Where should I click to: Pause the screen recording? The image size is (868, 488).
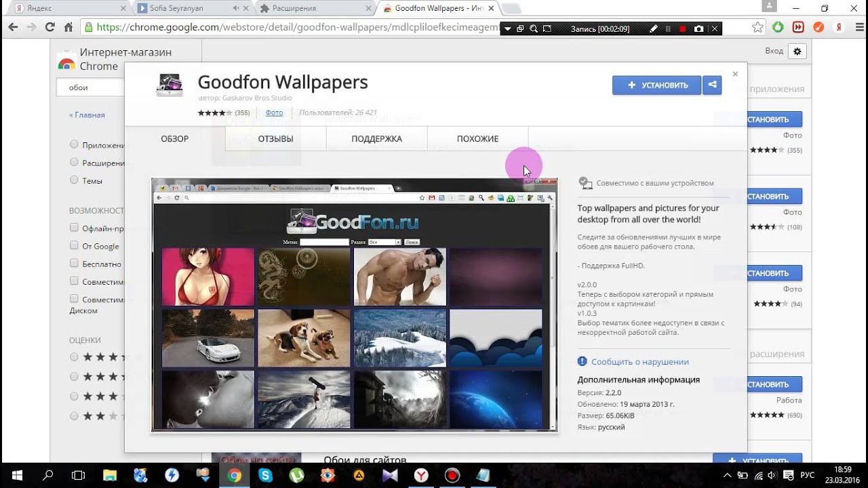[x=668, y=29]
